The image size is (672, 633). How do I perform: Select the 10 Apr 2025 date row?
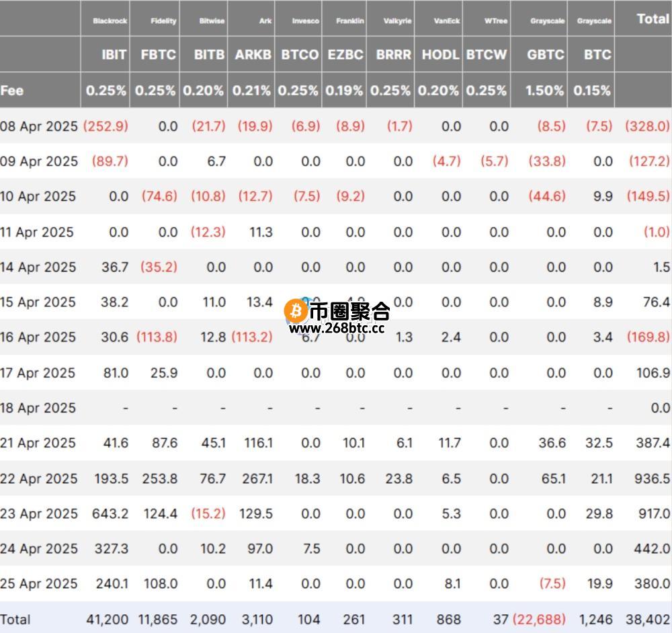pos(38,197)
